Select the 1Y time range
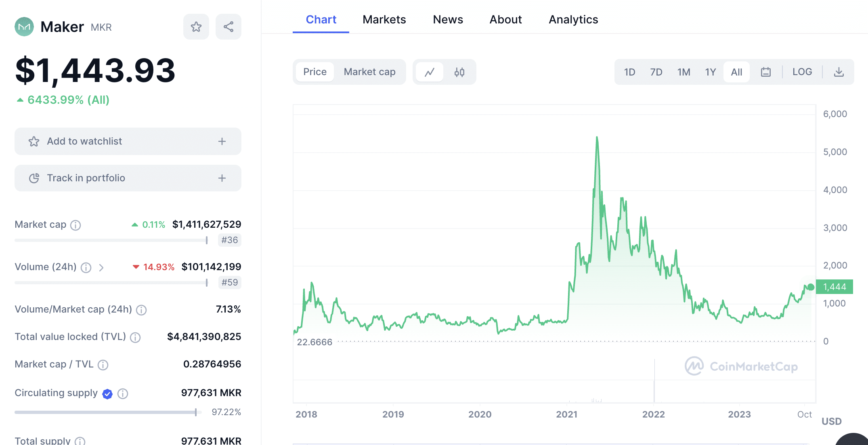The width and height of the screenshot is (868, 445). [711, 71]
